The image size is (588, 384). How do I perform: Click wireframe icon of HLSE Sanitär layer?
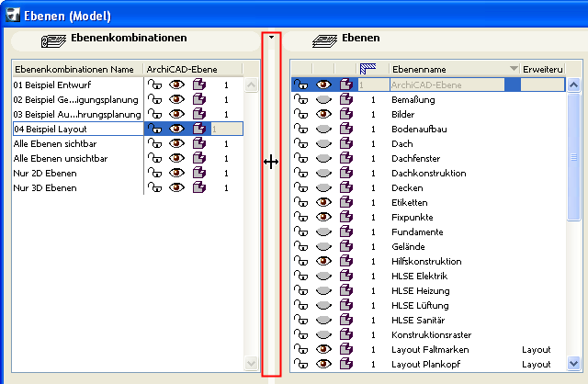click(x=346, y=320)
